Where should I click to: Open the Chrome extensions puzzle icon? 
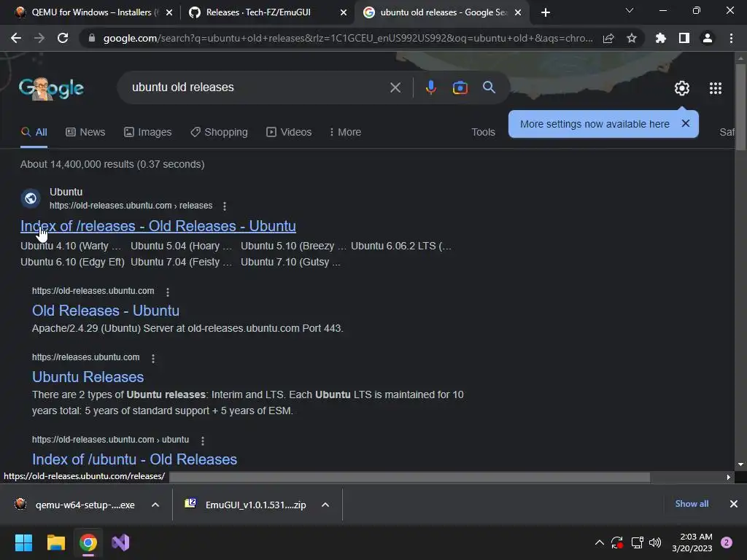pyautogui.click(x=660, y=38)
